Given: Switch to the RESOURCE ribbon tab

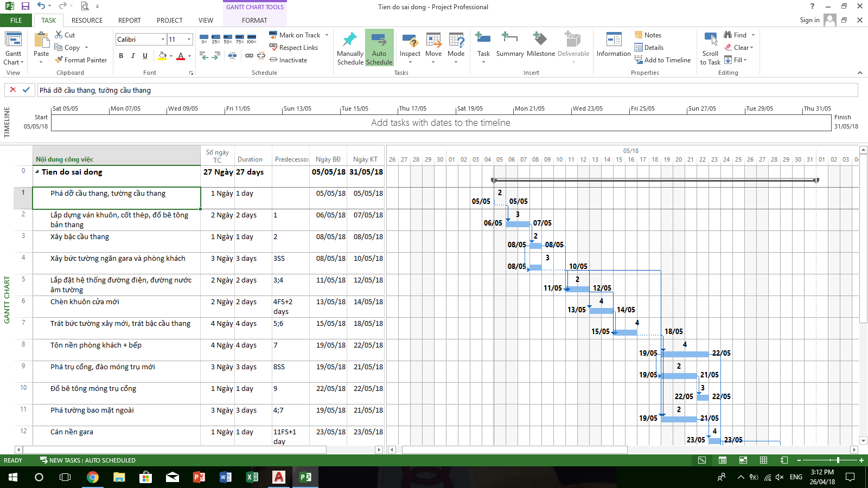Looking at the screenshot, I should click(87, 21).
